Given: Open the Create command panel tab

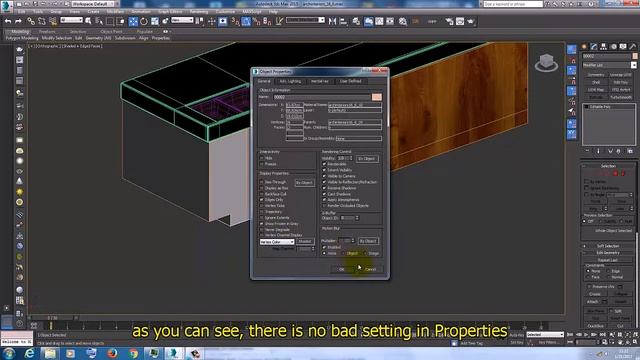Looking at the screenshot, I should coord(584,47).
